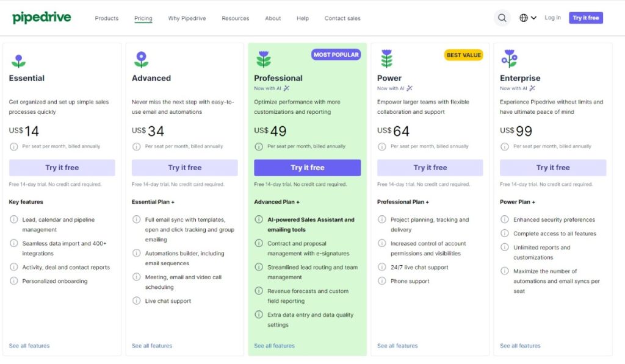This screenshot has height=364, width=625.
Task: Click info icon beside Advanced billing note
Action: pos(136,146)
